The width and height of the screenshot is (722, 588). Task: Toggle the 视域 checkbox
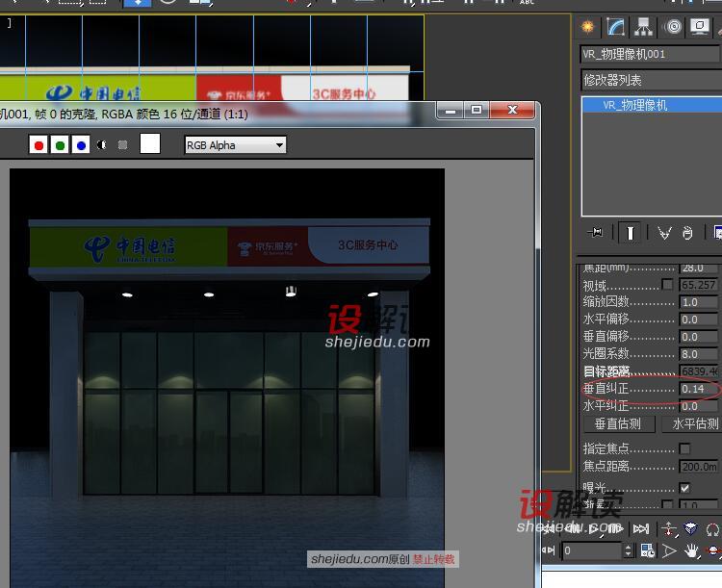tap(667, 285)
